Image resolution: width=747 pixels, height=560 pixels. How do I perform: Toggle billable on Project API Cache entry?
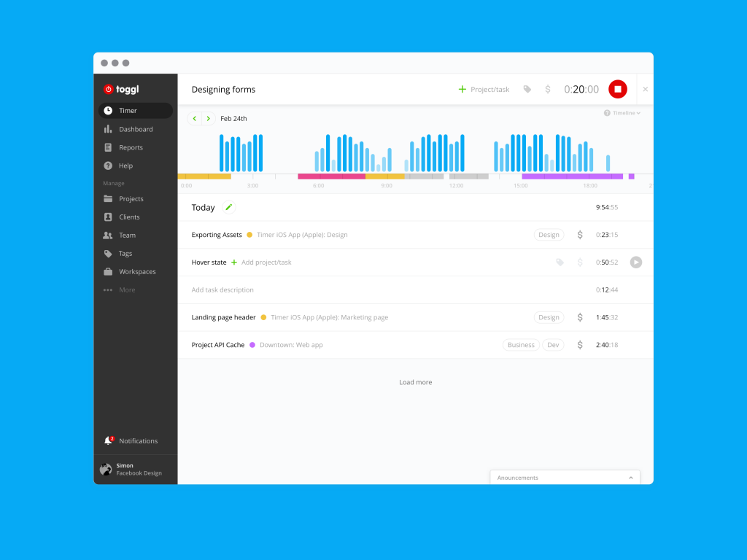(580, 345)
